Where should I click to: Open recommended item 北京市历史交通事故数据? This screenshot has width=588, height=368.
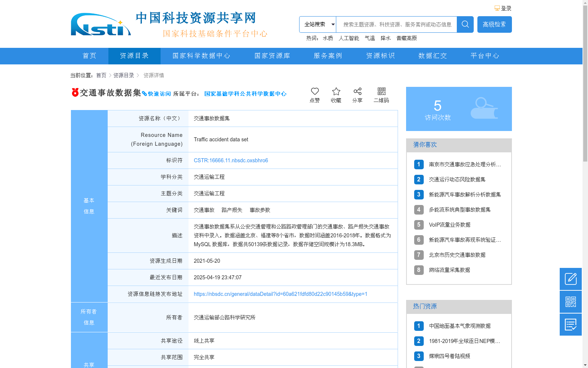click(x=457, y=255)
